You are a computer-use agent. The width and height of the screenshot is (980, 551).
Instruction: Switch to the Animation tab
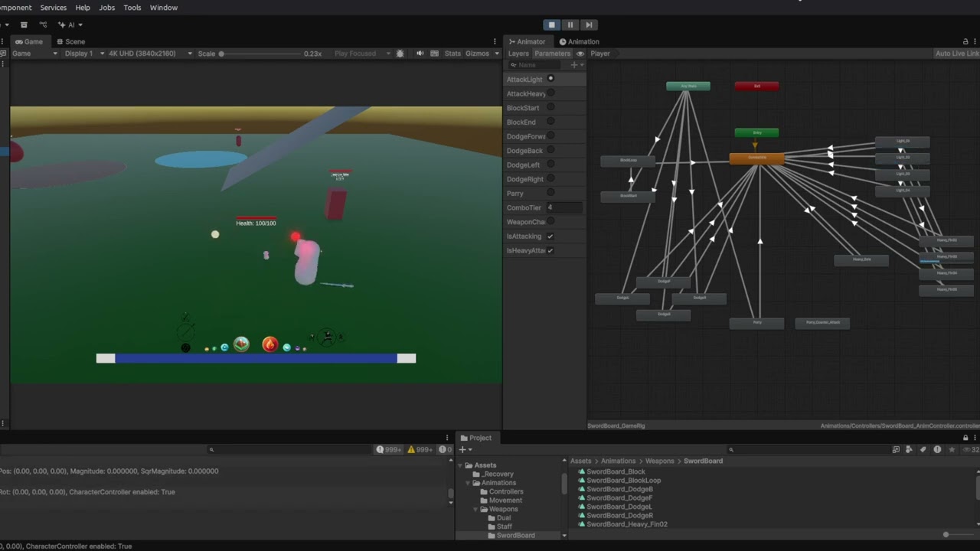point(579,41)
